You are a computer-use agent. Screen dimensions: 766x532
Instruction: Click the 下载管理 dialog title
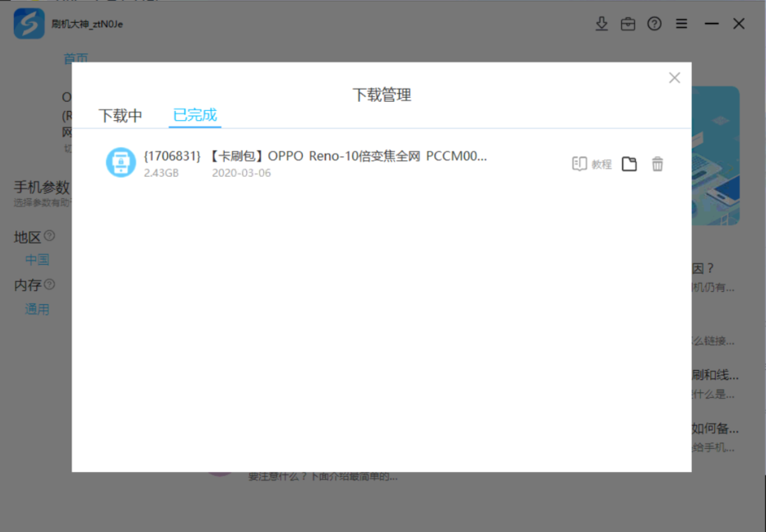point(382,95)
